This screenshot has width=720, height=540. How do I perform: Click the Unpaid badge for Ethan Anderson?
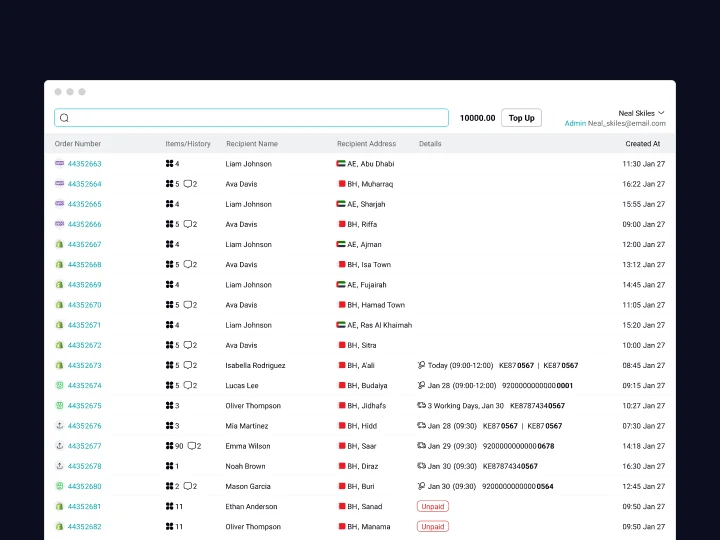tap(433, 506)
